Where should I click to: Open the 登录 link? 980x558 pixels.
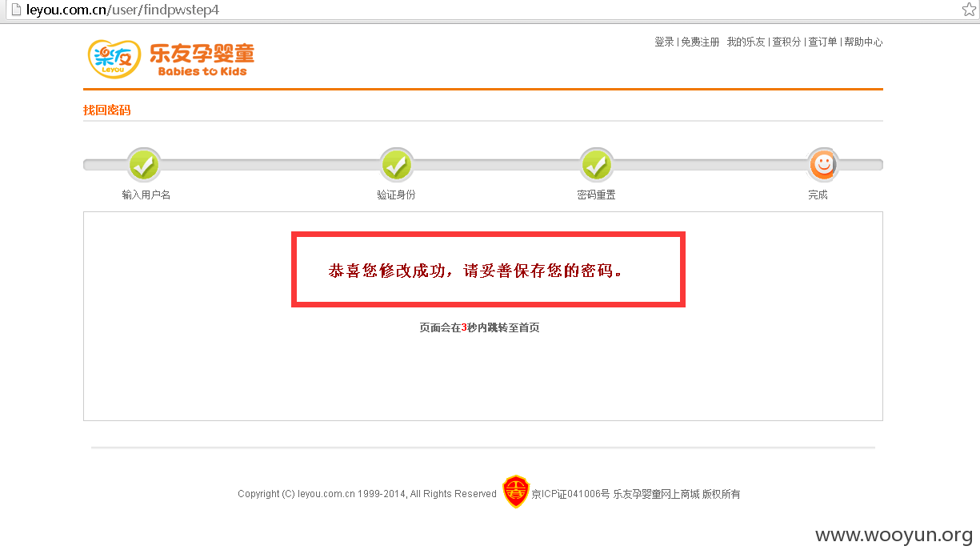[x=664, y=42]
